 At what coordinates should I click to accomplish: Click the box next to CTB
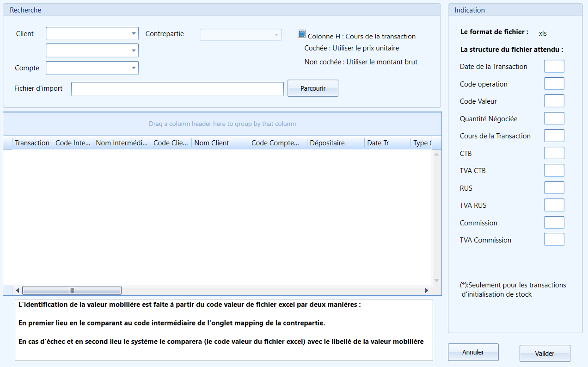(554, 153)
